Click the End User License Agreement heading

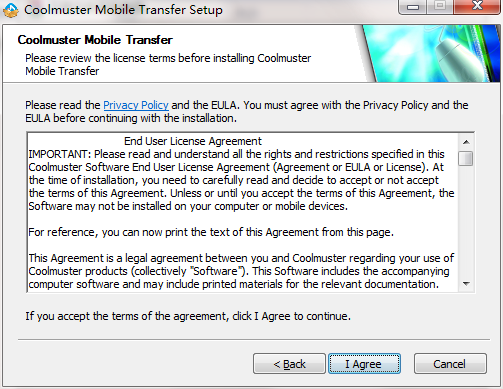coord(193,141)
